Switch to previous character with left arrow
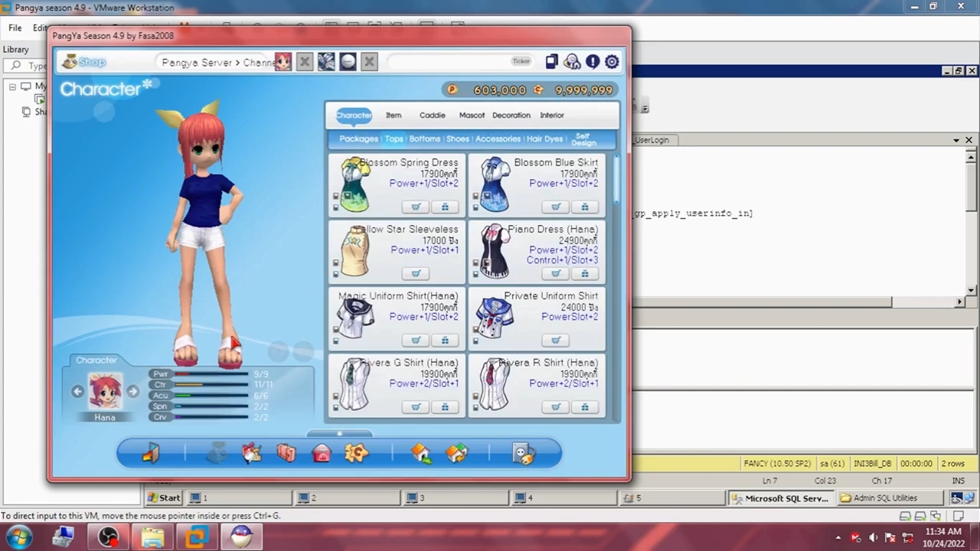 (77, 392)
